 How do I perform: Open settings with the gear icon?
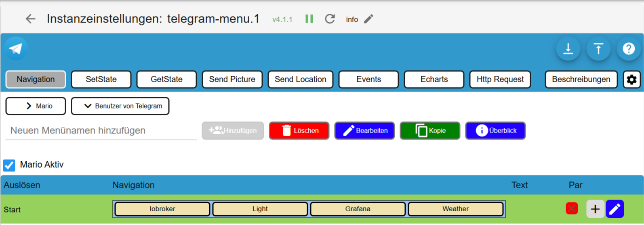[631, 79]
